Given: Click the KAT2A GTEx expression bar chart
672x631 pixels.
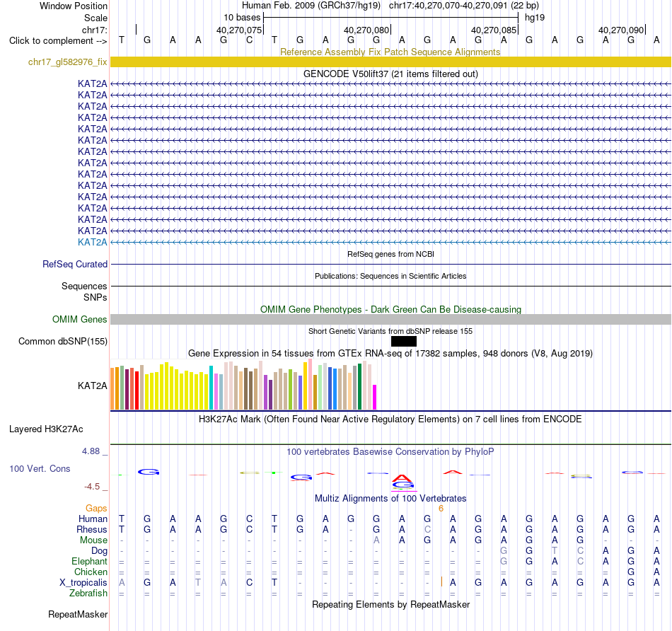Looking at the screenshot, I should pos(243,385).
